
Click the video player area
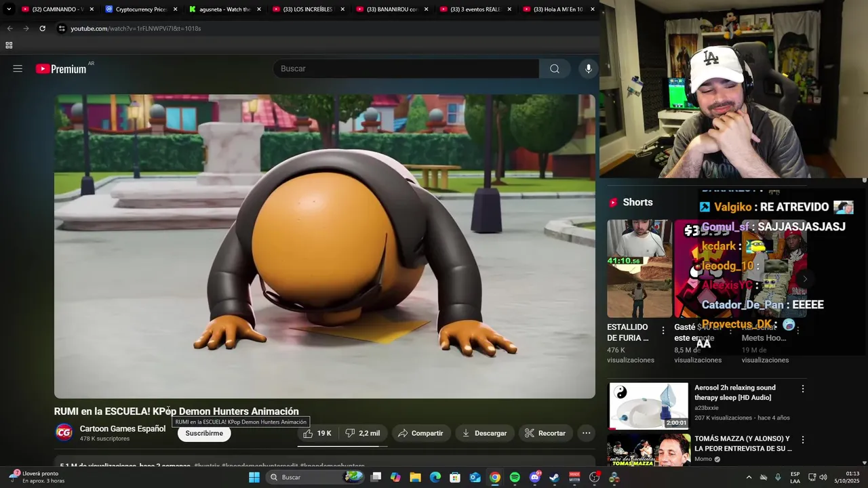tap(325, 246)
